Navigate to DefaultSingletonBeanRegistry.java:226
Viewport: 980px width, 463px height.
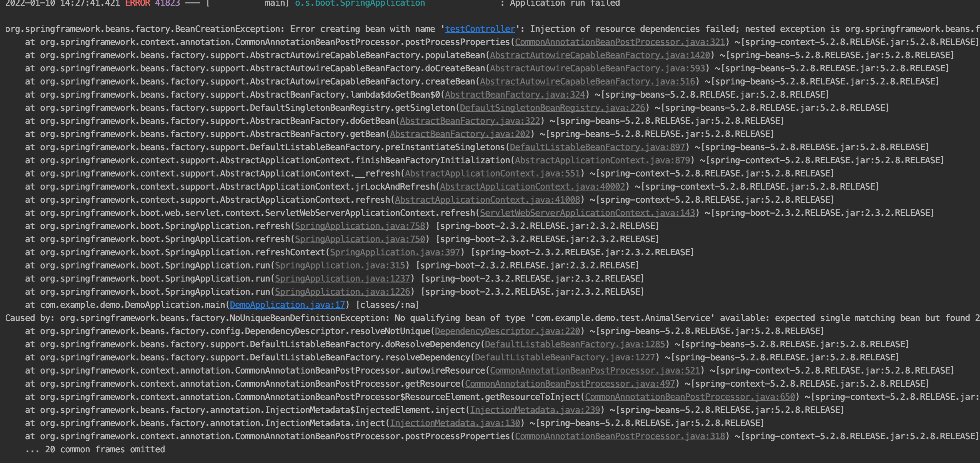[552, 108]
